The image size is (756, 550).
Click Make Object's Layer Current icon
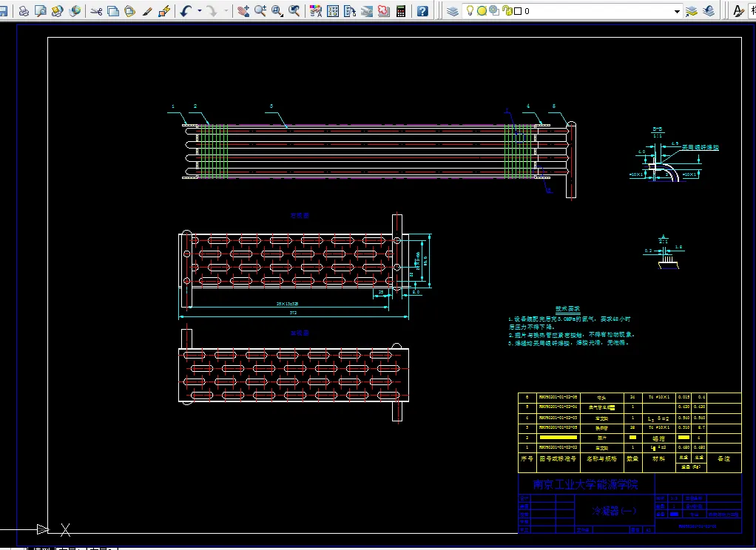692,10
